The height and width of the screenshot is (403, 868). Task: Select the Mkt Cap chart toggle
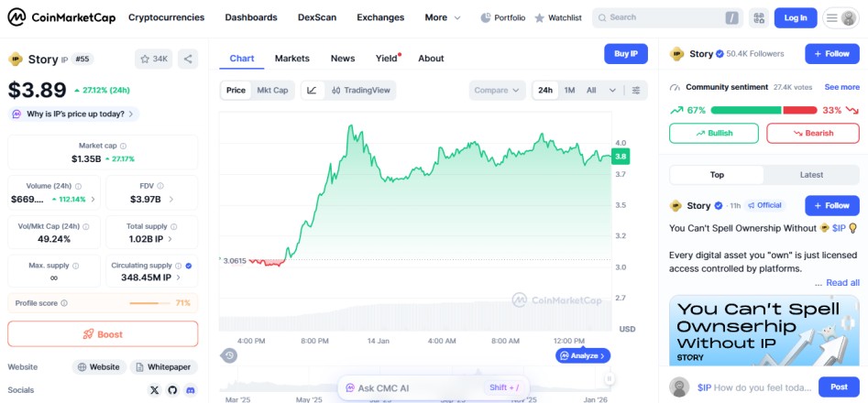pos(272,90)
